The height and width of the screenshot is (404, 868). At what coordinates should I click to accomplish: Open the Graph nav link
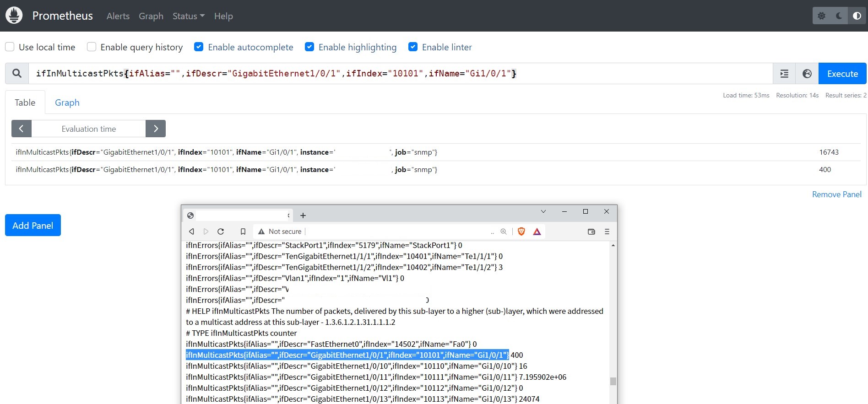tap(151, 16)
